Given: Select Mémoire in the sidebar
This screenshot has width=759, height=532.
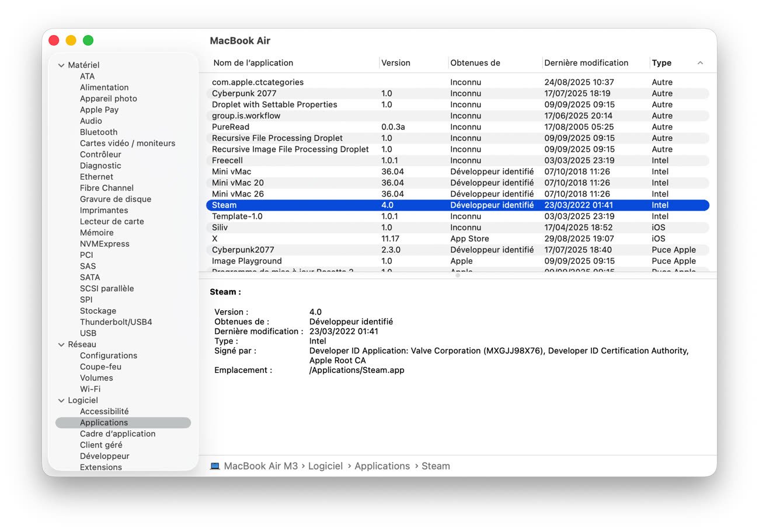Looking at the screenshot, I should 96,233.
